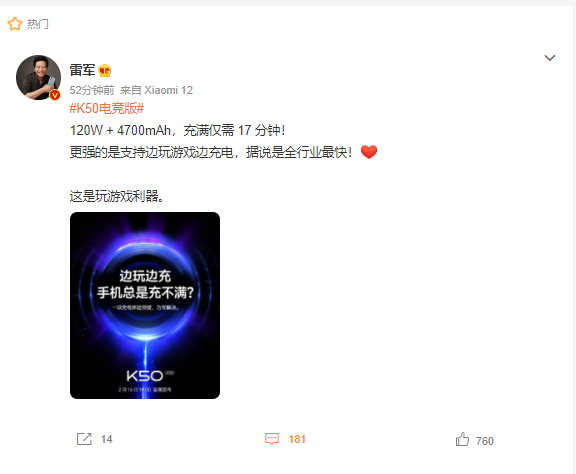Open the 雷军 username link
This screenshot has height=474, width=576.
tap(82, 70)
